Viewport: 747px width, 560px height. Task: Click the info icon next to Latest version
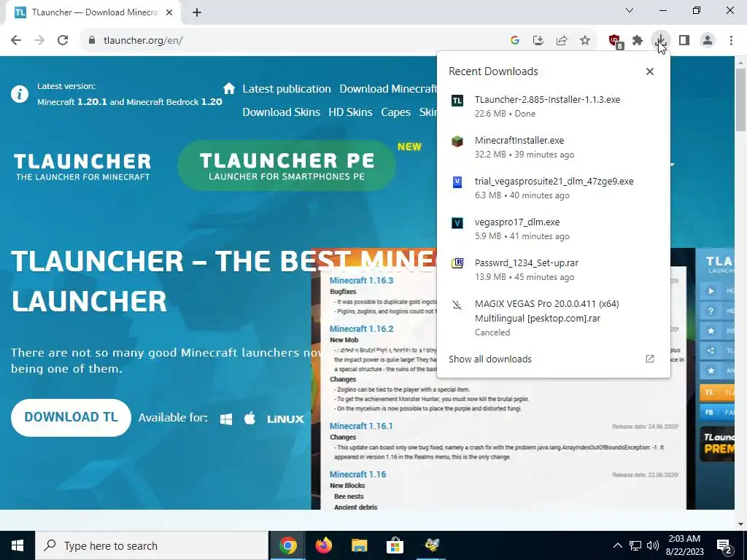click(x=20, y=94)
